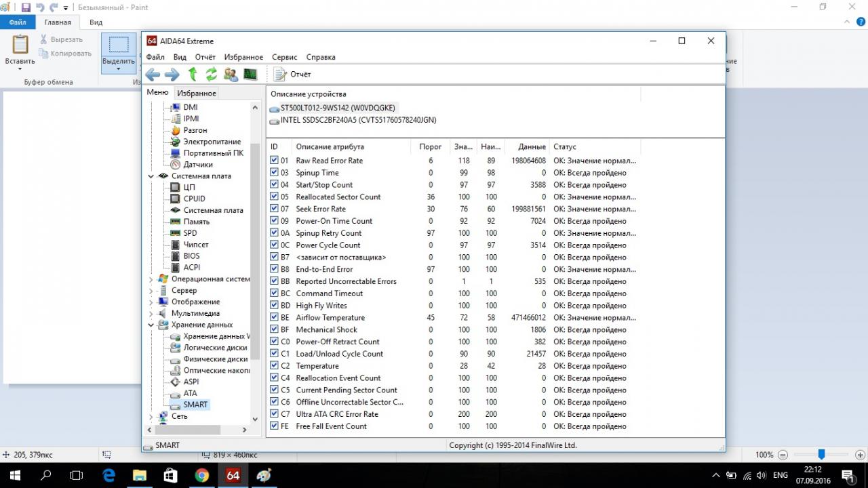Uncheck the Raw Read Error Rate attribute
Screen dimensions: 868x488
(x=274, y=161)
